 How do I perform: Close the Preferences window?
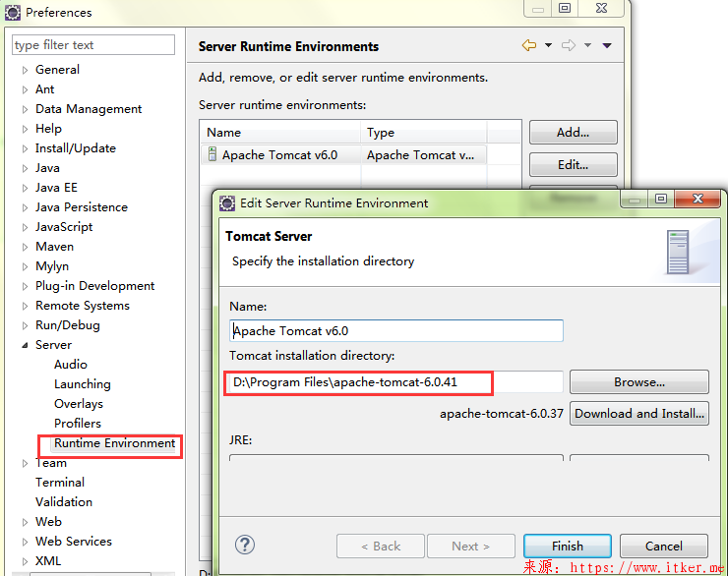coord(601,8)
